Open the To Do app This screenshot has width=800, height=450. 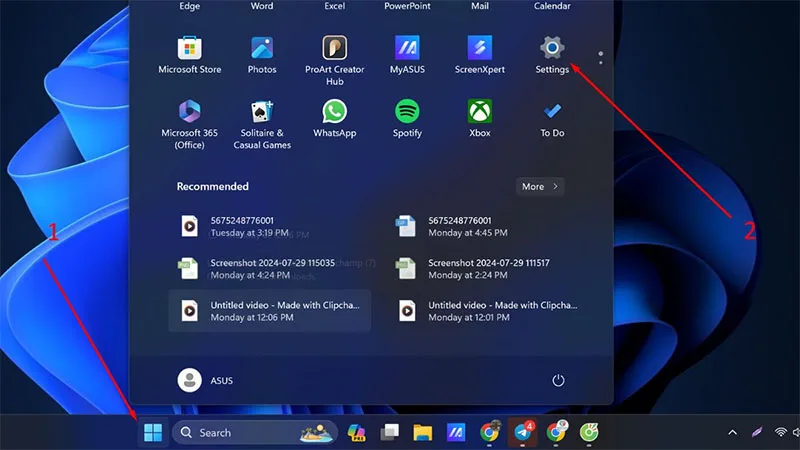pos(552,118)
